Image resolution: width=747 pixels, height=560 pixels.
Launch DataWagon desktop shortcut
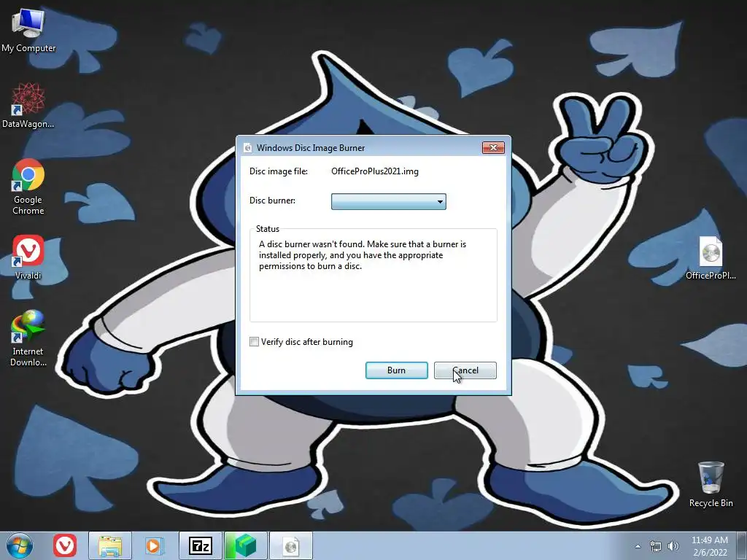click(x=28, y=105)
